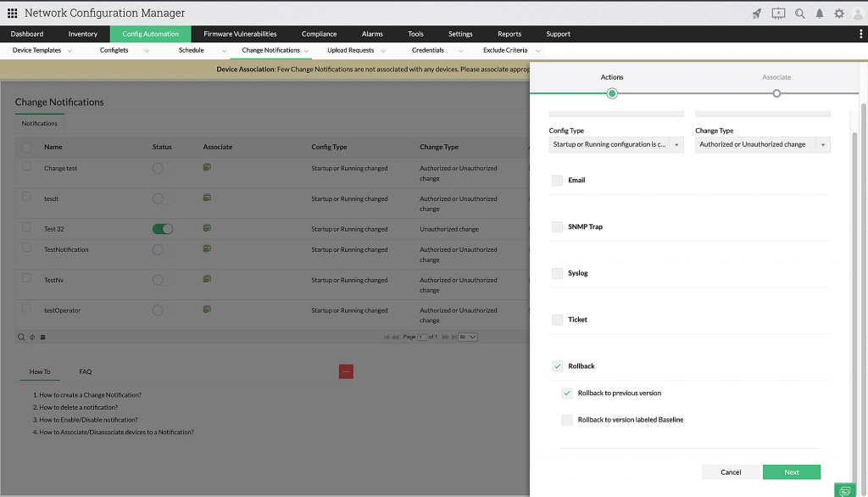The height and width of the screenshot is (497, 868).
Task: Open the Change Type dropdown
Action: pos(822,145)
